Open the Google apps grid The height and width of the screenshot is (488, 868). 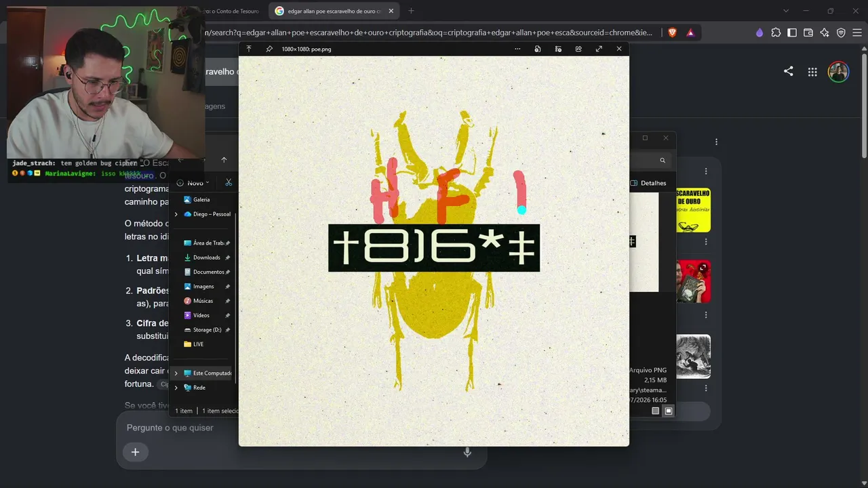pos(812,72)
